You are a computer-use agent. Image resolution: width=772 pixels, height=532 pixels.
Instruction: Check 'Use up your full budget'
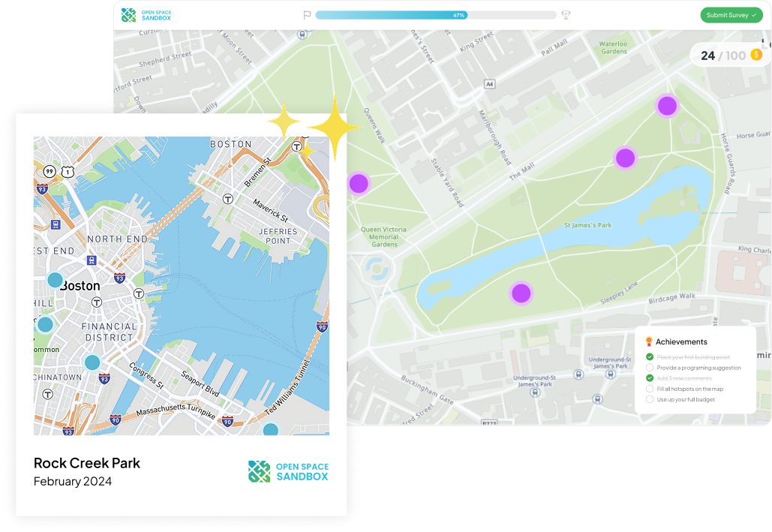tap(650, 399)
